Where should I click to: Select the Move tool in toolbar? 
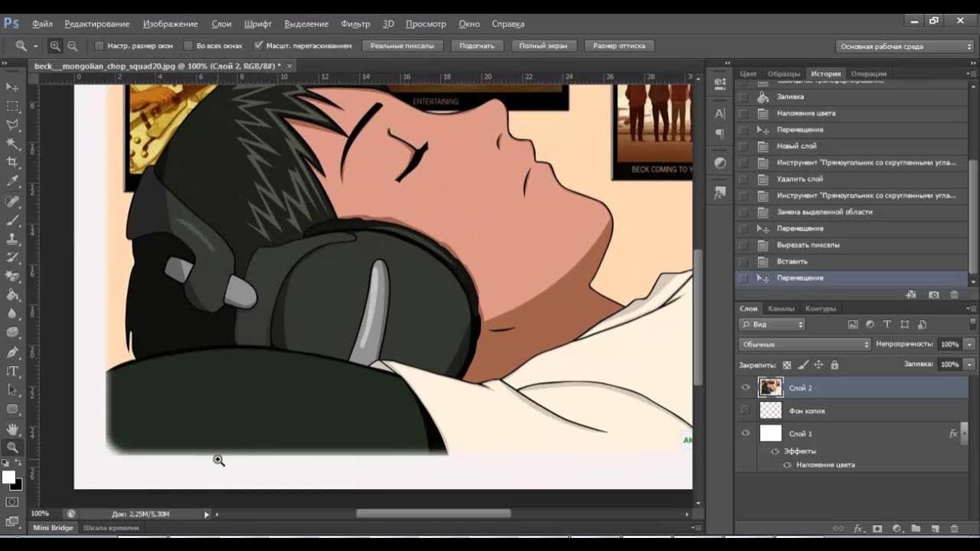(12, 86)
